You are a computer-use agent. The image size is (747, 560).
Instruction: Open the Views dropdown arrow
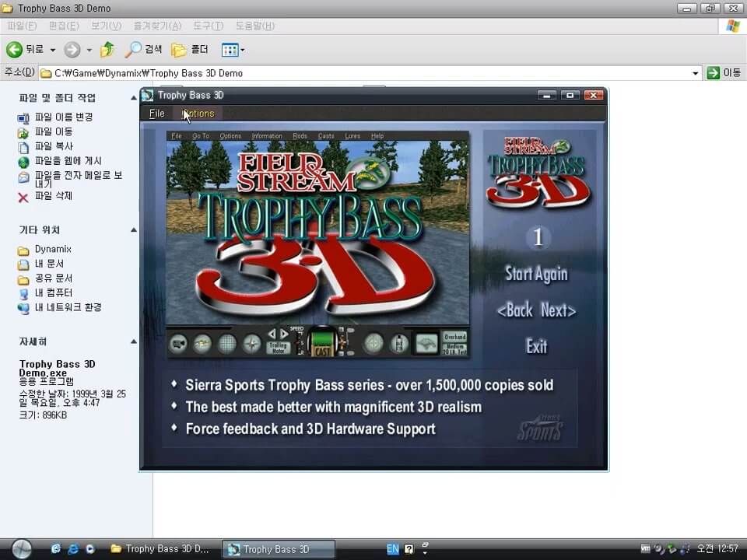point(243,50)
